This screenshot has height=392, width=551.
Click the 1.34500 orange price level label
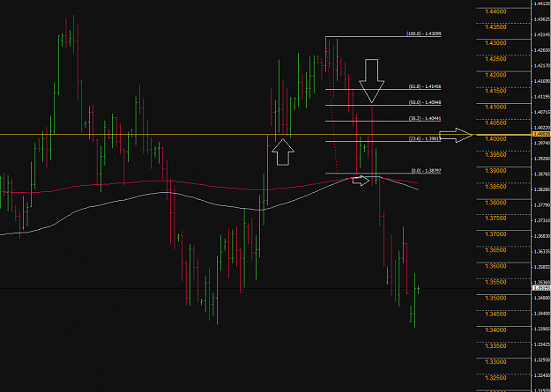click(495, 314)
